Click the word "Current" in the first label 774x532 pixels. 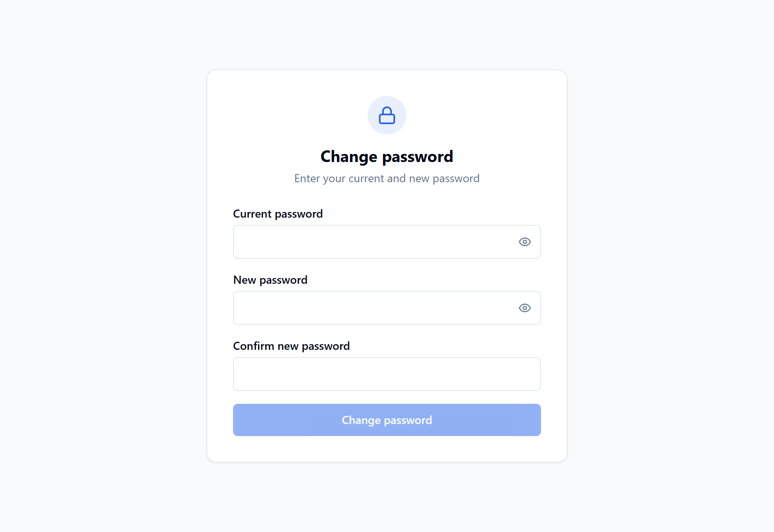pyautogui.click(x=252, y=214)
